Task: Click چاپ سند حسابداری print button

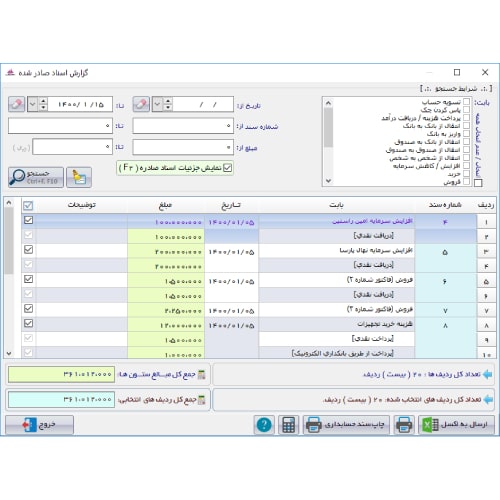Action: 346,425
